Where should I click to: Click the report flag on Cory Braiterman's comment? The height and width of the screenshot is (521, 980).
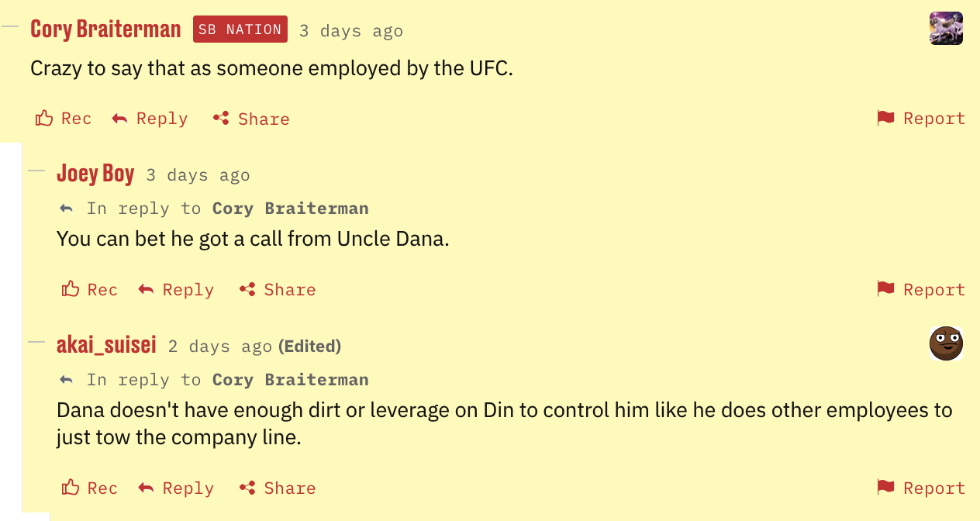click(x=885, y=119)
